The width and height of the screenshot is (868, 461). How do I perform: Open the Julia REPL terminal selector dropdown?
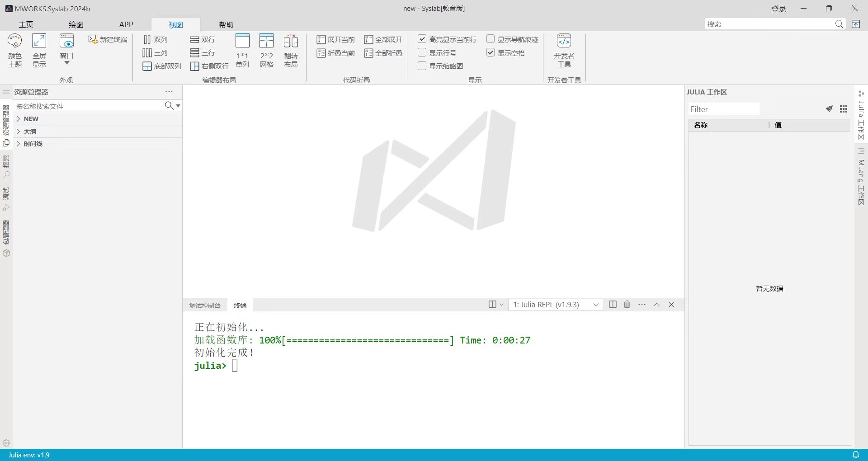556,305
